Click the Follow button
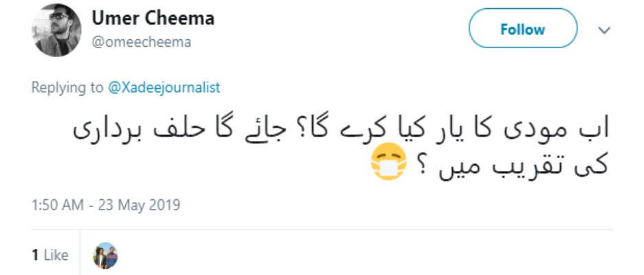The width and height of the screenshot is (644, 275). click(522, 28)
